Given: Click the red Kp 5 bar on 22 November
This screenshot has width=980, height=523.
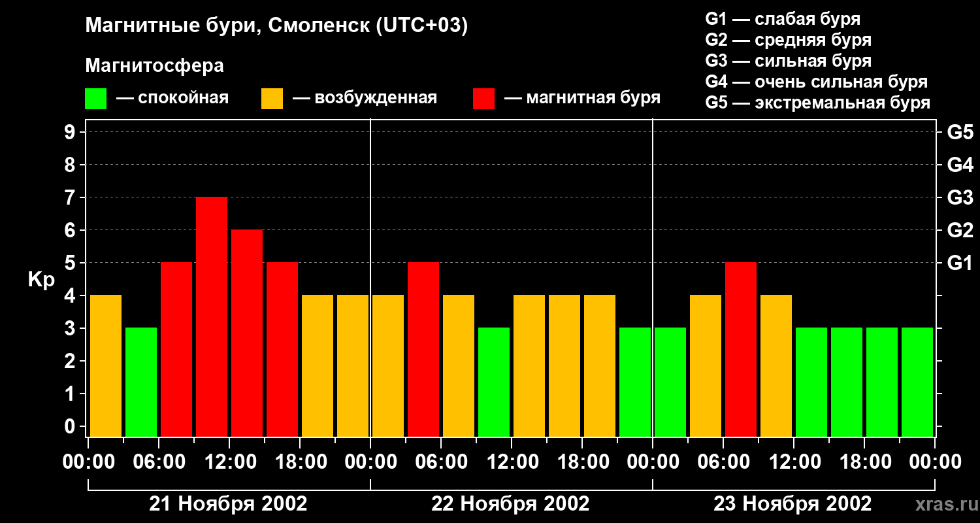Looking at the screenshot, I should coord(423,350).
